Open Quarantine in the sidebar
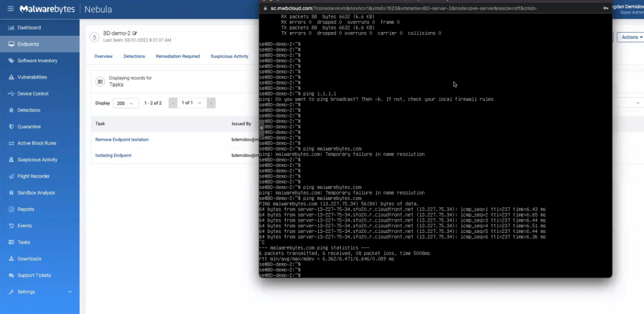Image resolution: width=644 pixels, height=314 pixels. click(x=40, y=127)
